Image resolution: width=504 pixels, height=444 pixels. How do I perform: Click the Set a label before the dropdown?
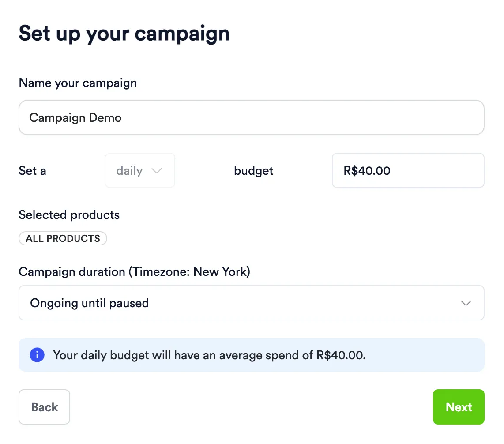[x=32, y=171]
